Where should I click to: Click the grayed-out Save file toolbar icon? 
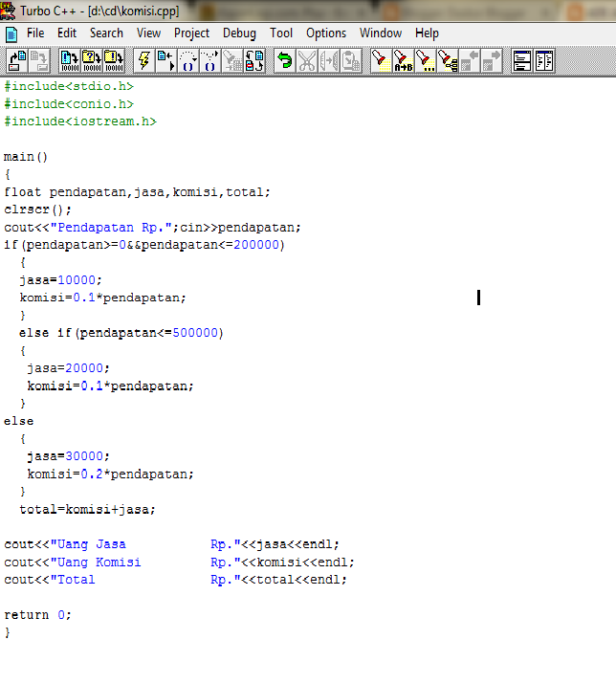pos(39,60)
